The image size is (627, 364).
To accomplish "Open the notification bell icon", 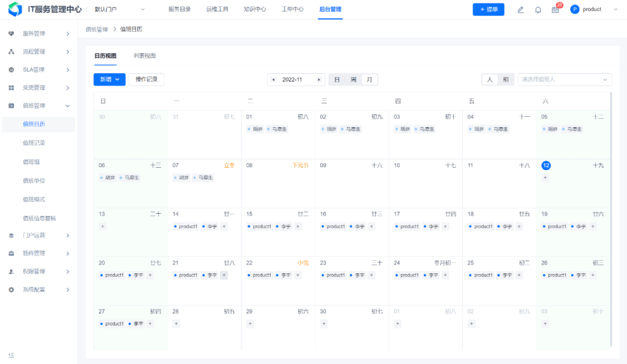I will point(538,10).
